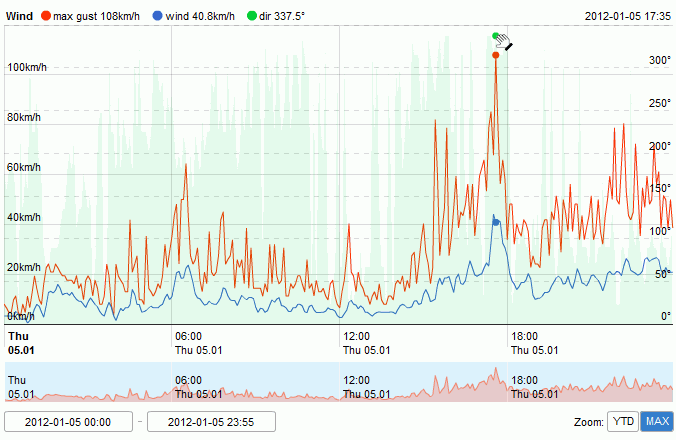Click the '18:00' main x-axis label

[x=525, y=336]
